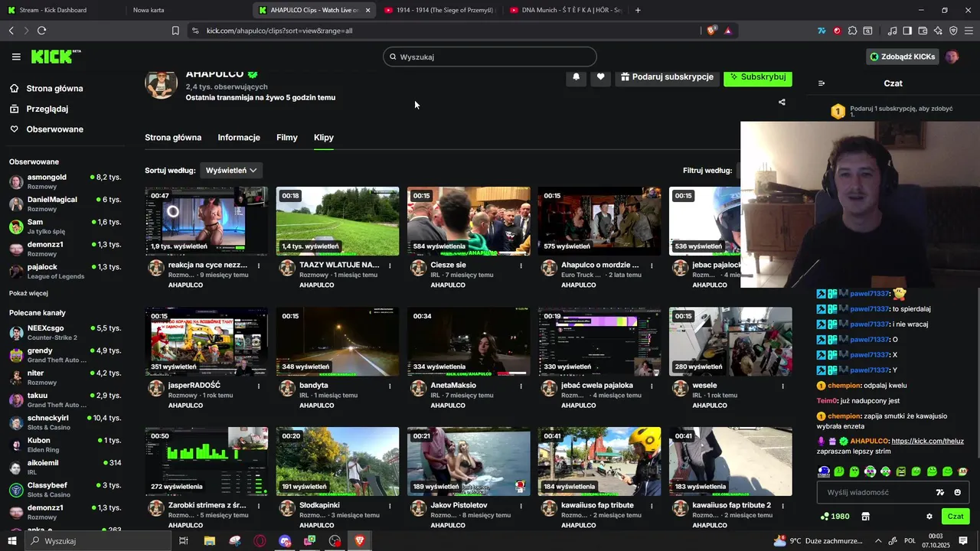Select the 'Klipy' tab
980x551 pixels.
[324, 138]
